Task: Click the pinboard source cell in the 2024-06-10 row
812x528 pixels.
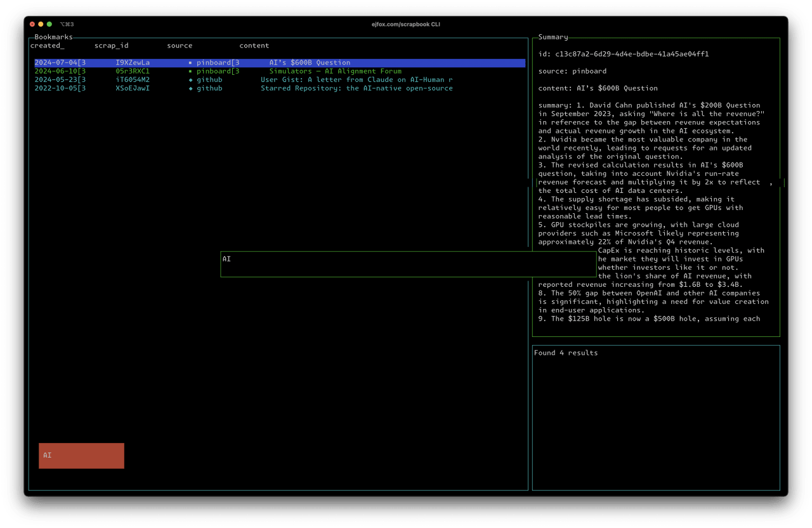Action: pyautogui.click(x=218, y=72)
